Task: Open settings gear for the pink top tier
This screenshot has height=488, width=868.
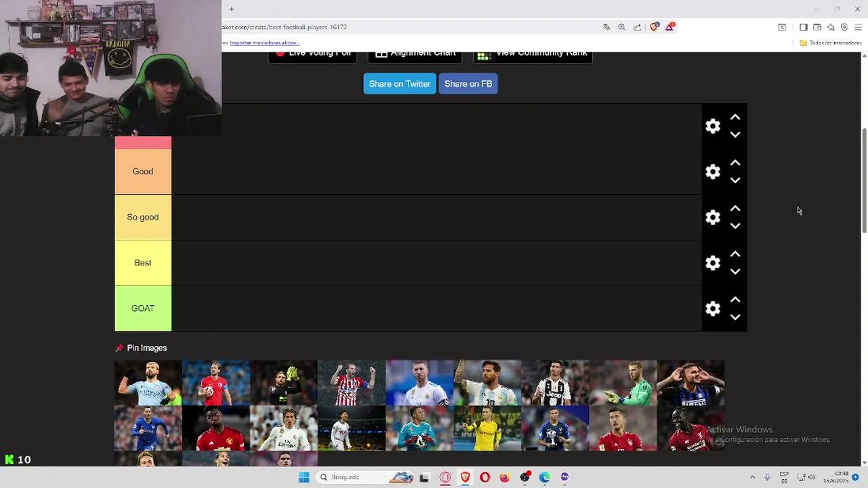Action: coord(713,126)
